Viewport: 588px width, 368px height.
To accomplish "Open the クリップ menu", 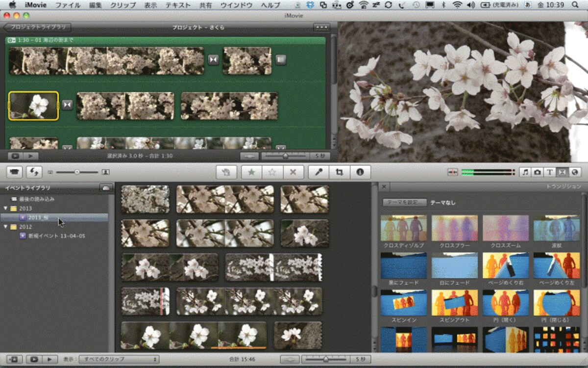I will tap(123, 5).
